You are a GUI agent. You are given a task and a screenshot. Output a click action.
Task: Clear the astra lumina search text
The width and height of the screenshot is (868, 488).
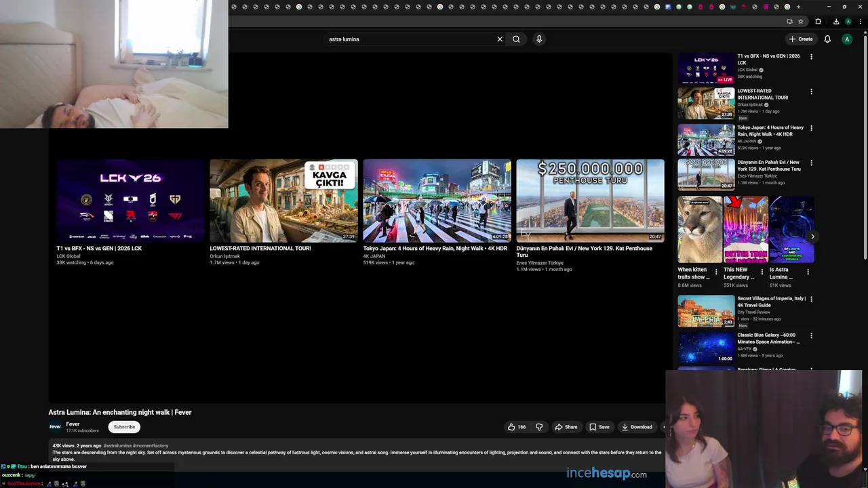500,39
